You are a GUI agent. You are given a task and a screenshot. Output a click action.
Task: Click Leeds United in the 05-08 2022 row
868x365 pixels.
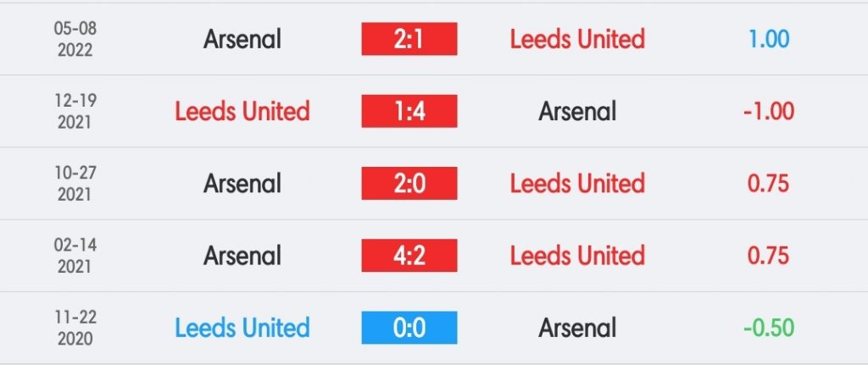(x=577, y=39)
